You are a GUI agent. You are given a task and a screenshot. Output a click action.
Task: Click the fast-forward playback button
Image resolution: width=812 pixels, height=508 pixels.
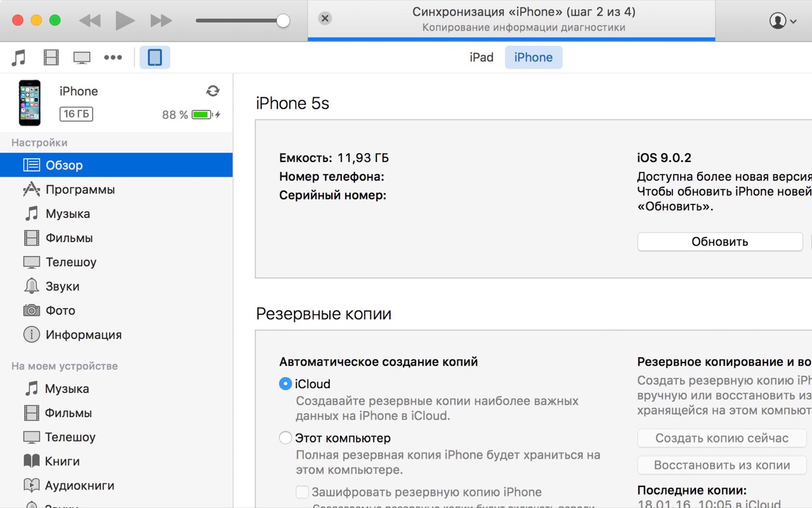pos(161,20)
